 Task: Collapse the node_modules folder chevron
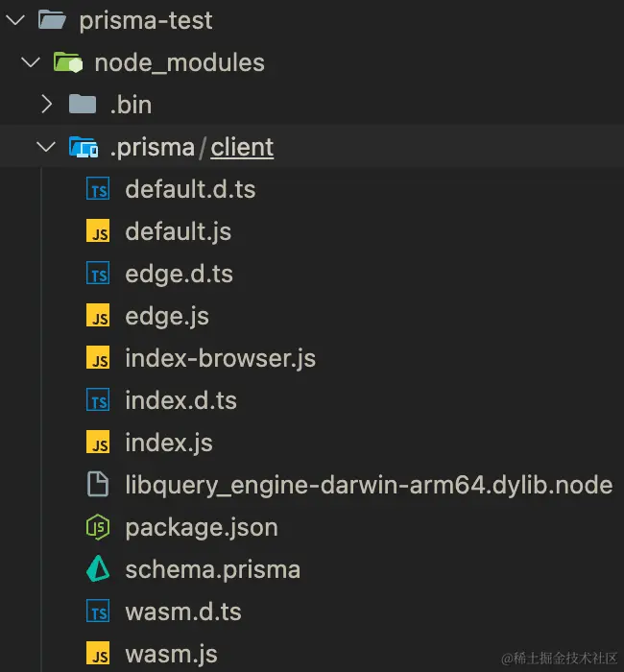(x=31, y=62)
